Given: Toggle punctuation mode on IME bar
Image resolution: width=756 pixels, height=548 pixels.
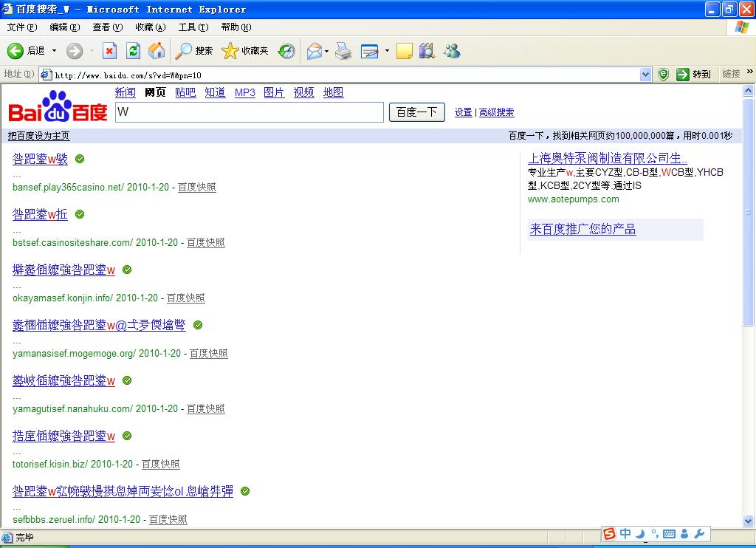Looking at the screenshot, I should [655, 533].
